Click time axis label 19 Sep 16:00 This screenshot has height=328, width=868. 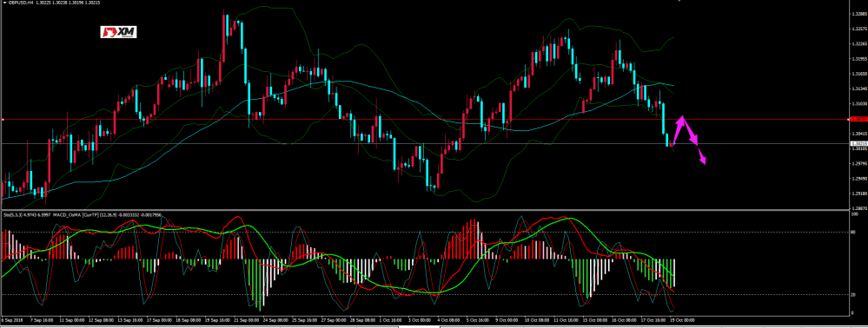[217, 319]
